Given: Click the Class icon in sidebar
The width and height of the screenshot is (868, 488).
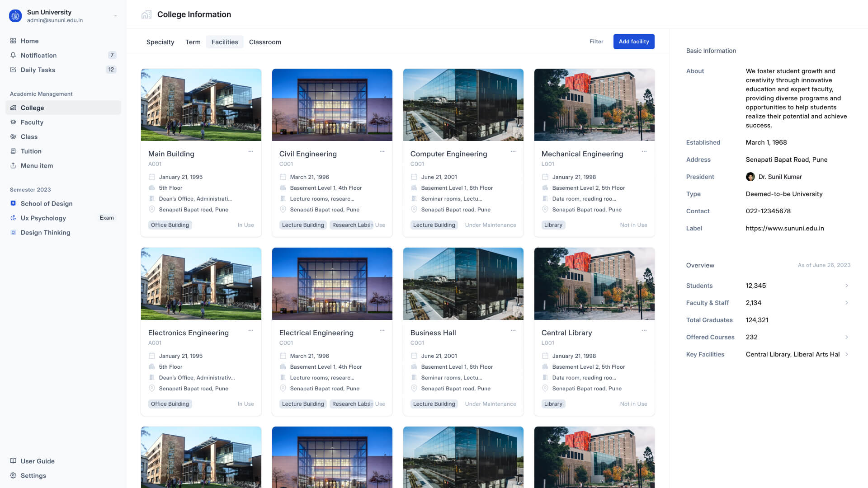Looking at the screenshot, I should pos(13,136).
